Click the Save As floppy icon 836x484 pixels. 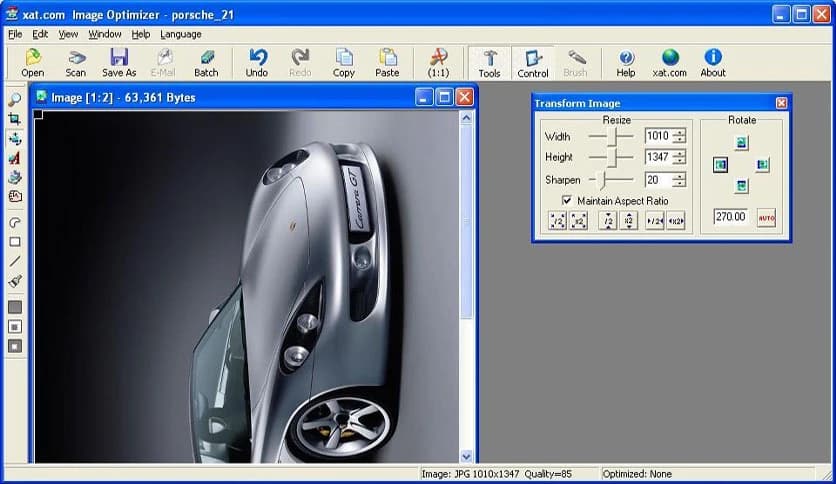coord(119,57)
